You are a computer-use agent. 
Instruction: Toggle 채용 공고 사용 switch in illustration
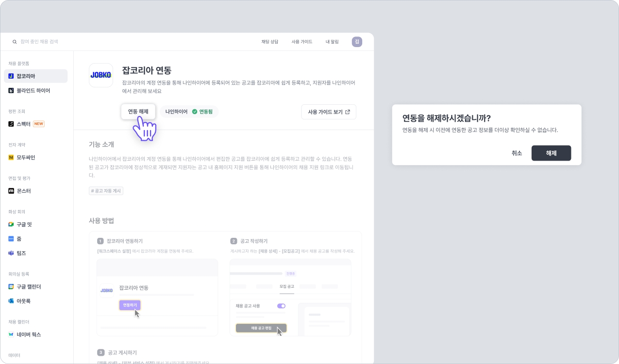coord(281,306)
